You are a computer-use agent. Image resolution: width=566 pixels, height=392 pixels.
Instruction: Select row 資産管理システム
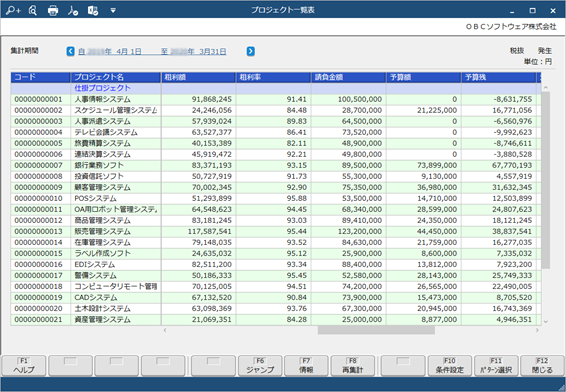[x=276, y=319]
